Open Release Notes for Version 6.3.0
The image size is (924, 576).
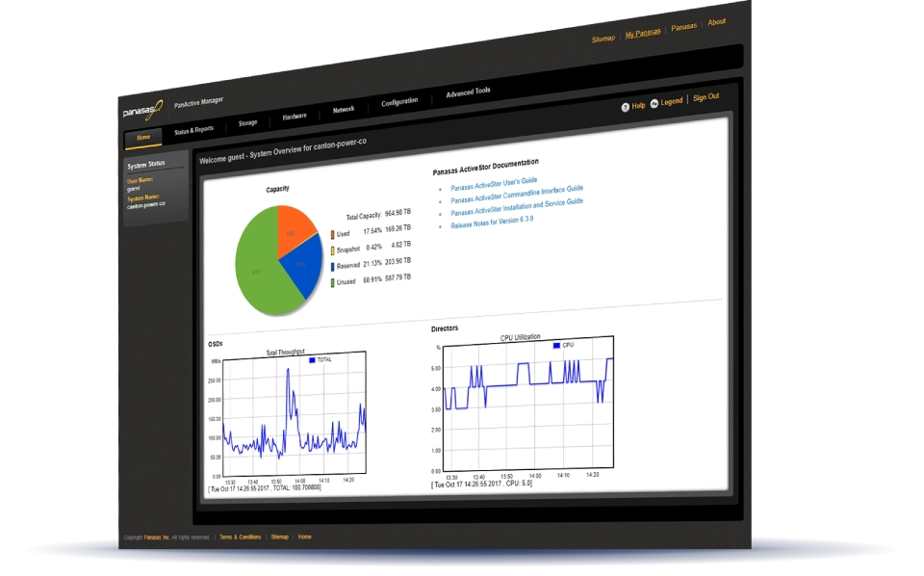[x=495, y=220]
